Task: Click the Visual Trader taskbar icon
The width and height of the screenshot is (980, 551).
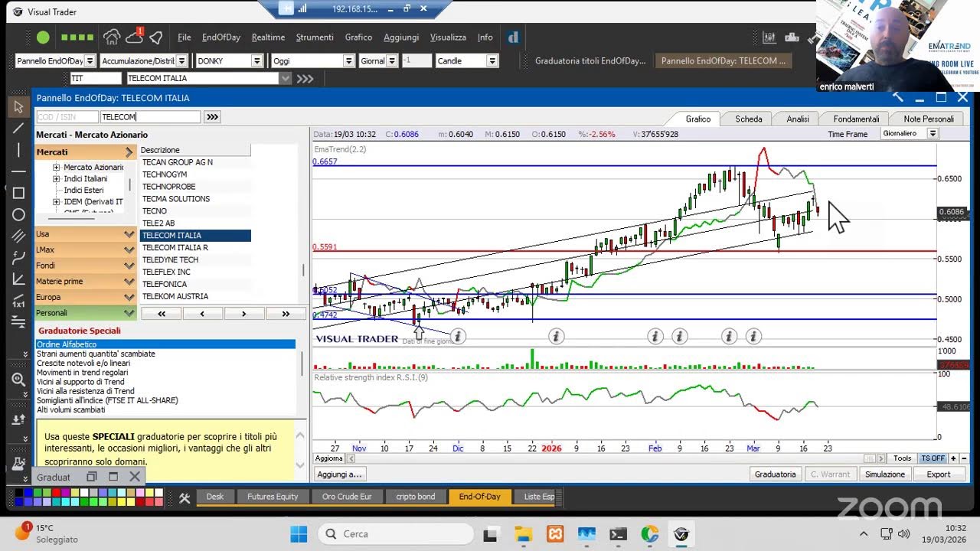Action: tap(681, 533)
